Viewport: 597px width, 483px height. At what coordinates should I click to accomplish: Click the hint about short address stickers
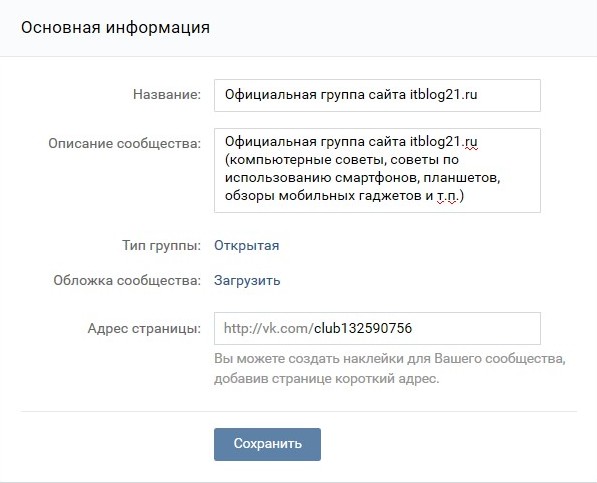[390, 369]
